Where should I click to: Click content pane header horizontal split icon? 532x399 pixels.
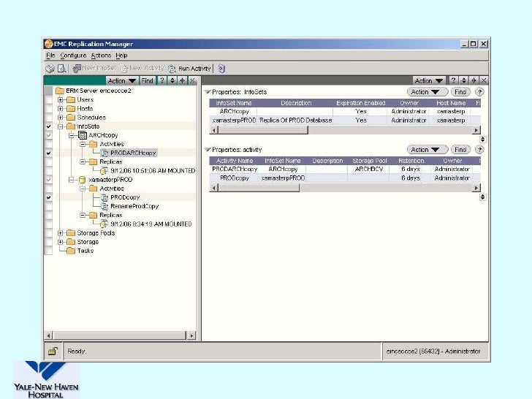coord(474,80)
